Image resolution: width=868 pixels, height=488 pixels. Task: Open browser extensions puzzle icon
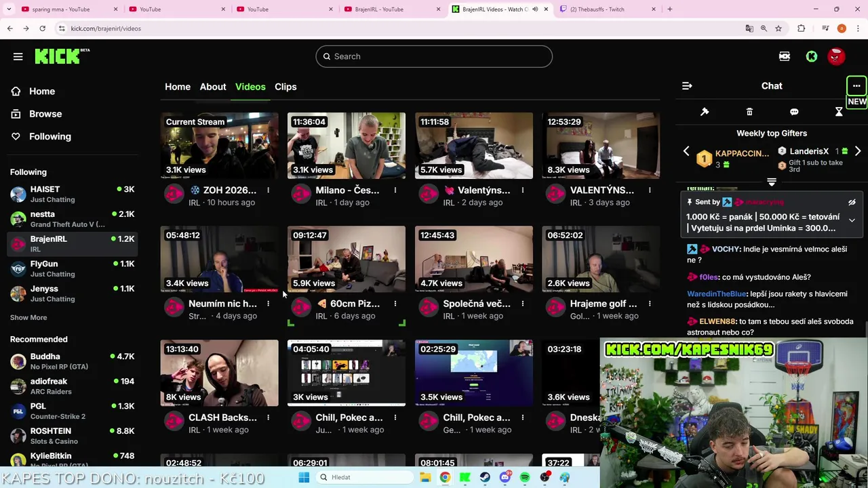pos(802,28)
